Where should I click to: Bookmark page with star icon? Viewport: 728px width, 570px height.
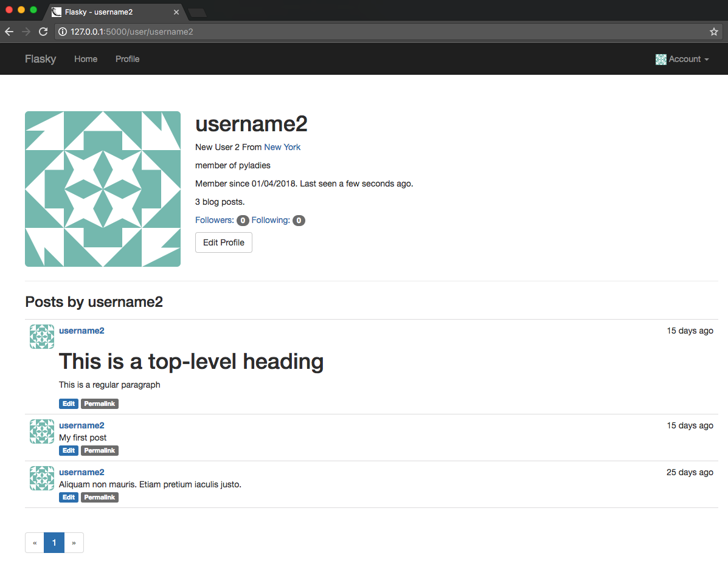point(713,32)
